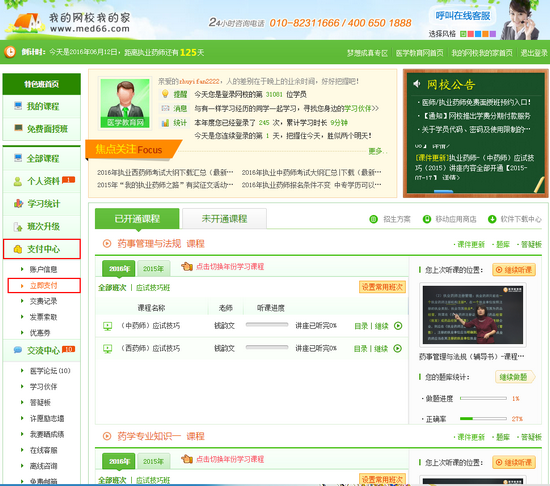The width and height of the screenshot is (550, 486).
Task: Click 退出登录 in the top navigation
Action: coord(534,53)
